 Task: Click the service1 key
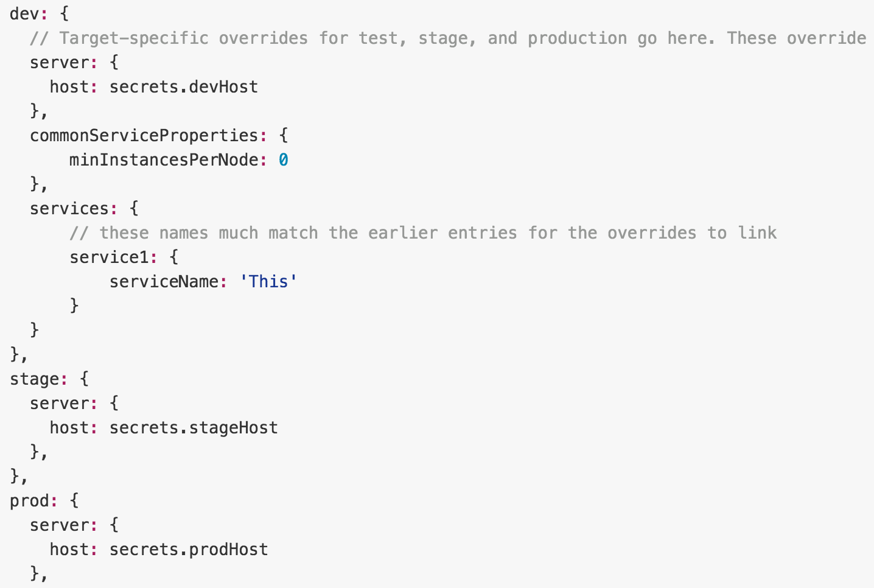pyautogui.click(x=109, y=257)
